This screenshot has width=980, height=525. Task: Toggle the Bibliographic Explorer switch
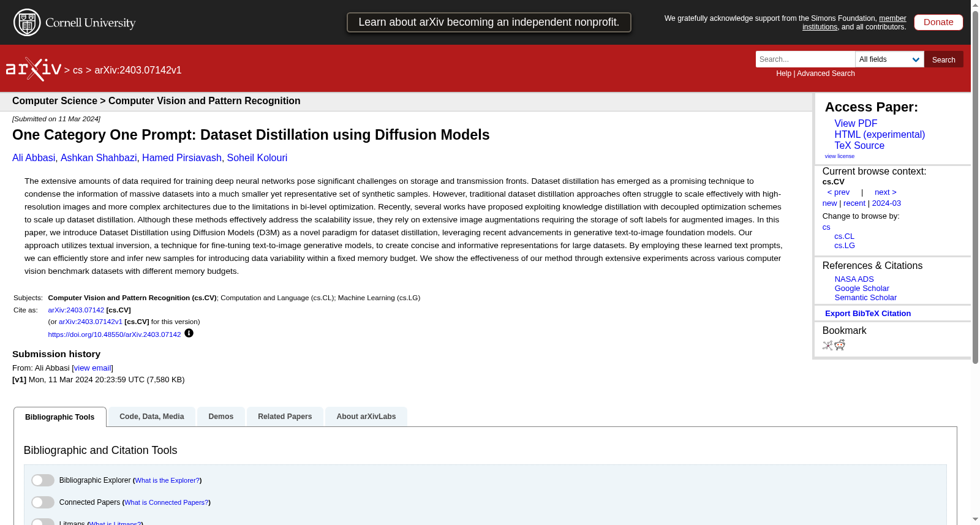[x=43, y=480]
